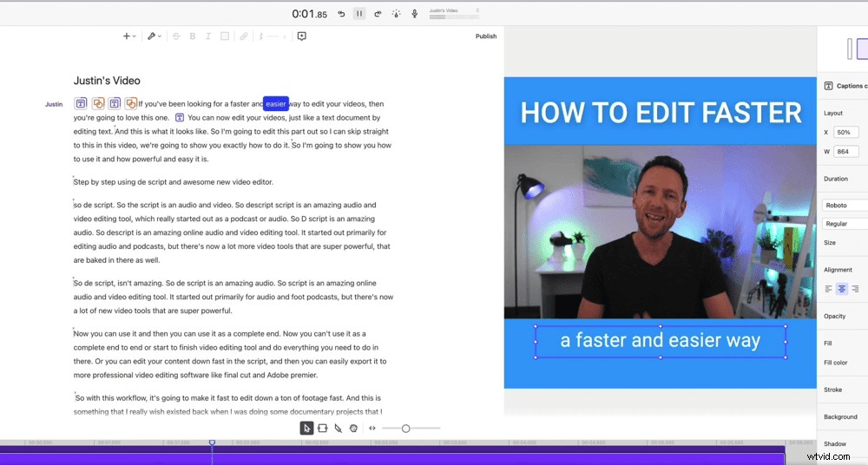This screenshot has height=465, width=868.
Task: Click the Stroke property section
Action: 833,390
